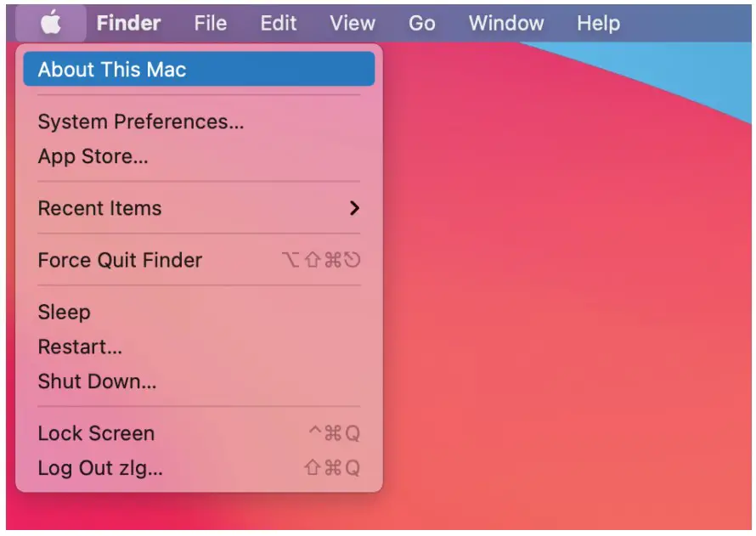This screenshot has height=536, width=756.
Task: Click Lock Screen menu item
Action: coord(199,433)
